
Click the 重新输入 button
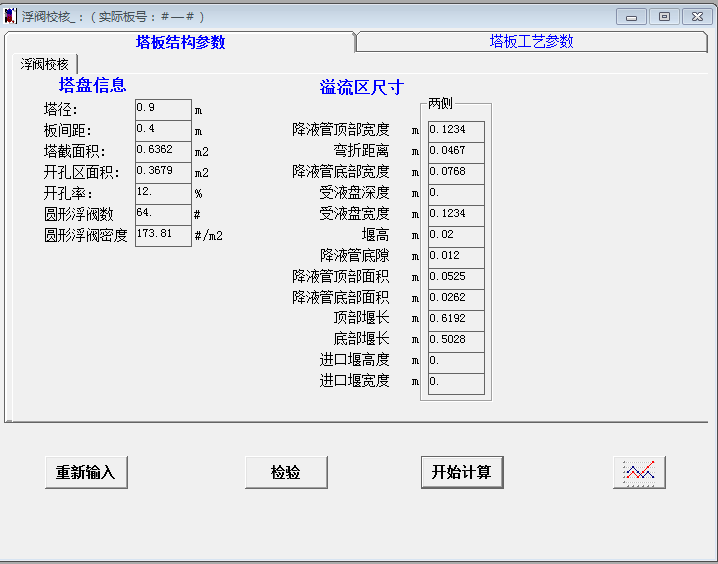tap(86, 472)
